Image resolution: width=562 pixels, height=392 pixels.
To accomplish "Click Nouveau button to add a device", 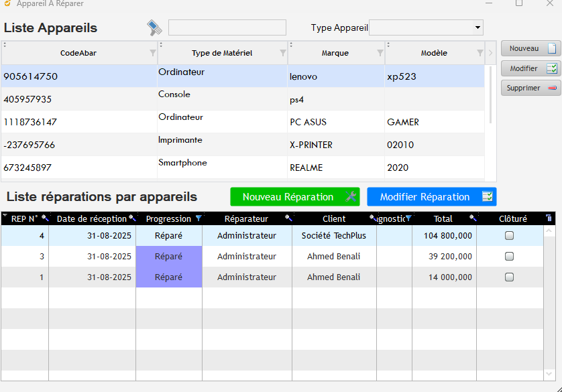I will [x=530, y=48].
